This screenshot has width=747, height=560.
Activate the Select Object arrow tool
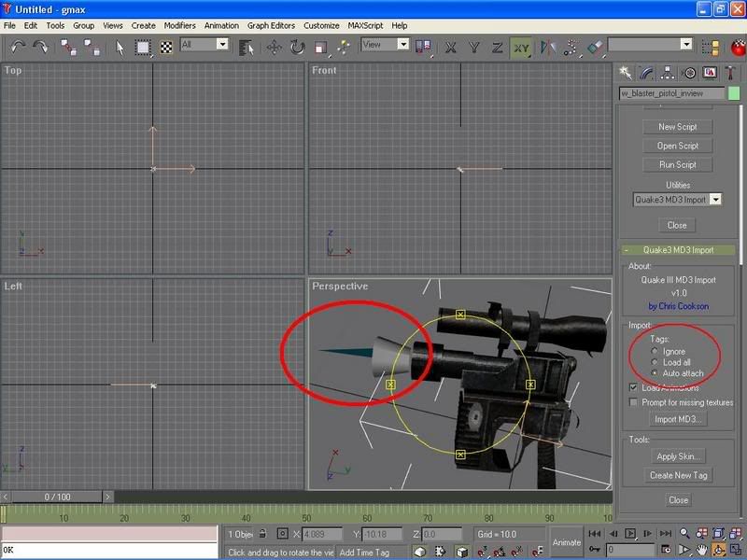pyautogui.click(x=120, y=48)
